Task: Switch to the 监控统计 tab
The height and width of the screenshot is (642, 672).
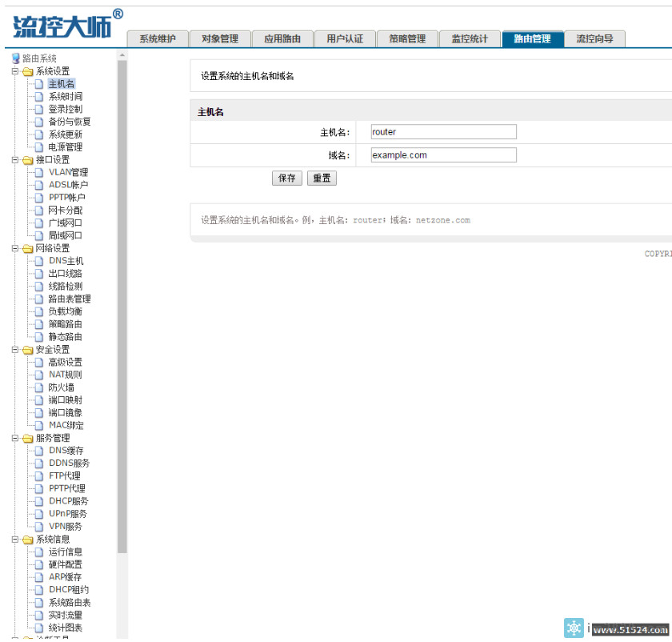Action: (x=470, y=38)
